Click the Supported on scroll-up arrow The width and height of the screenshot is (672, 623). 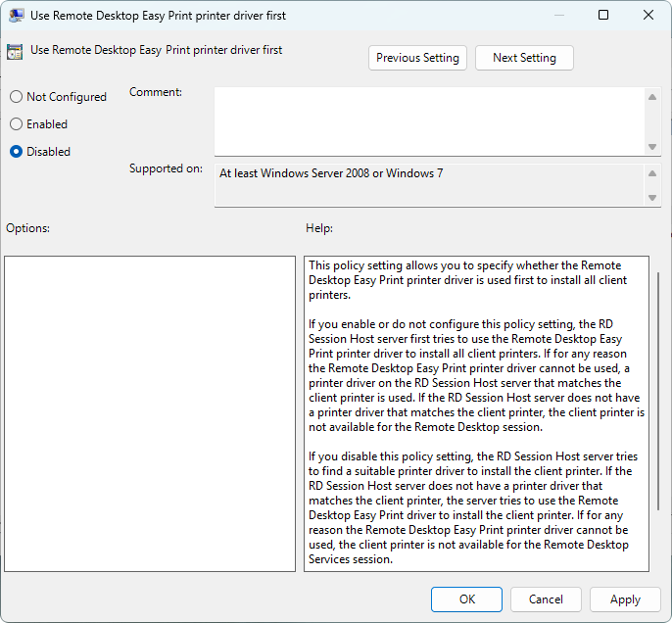(652, 173)
